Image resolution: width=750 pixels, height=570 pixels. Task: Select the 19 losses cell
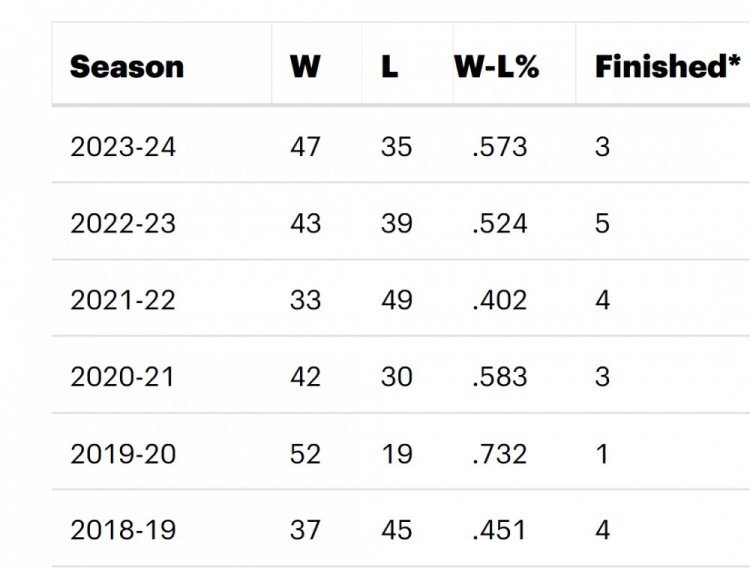(396, 454)
